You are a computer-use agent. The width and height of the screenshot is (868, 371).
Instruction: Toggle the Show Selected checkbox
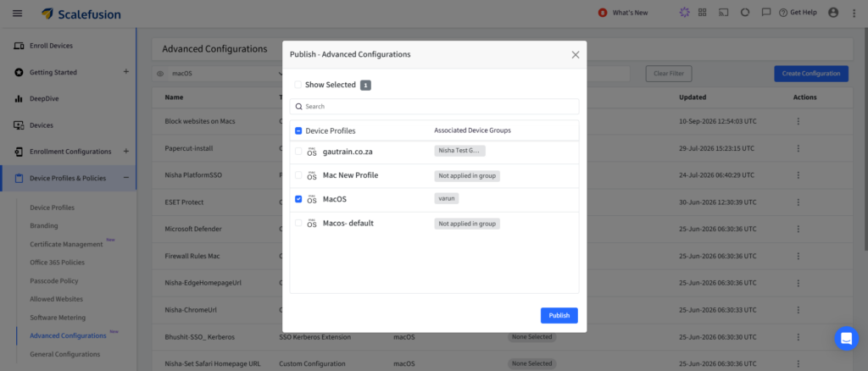[x=298, y=85]
